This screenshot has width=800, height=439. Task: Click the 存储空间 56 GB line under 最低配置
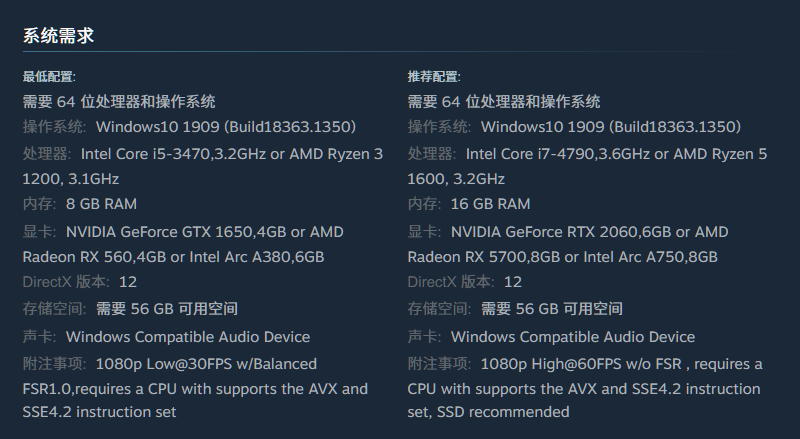coord(130,308)
